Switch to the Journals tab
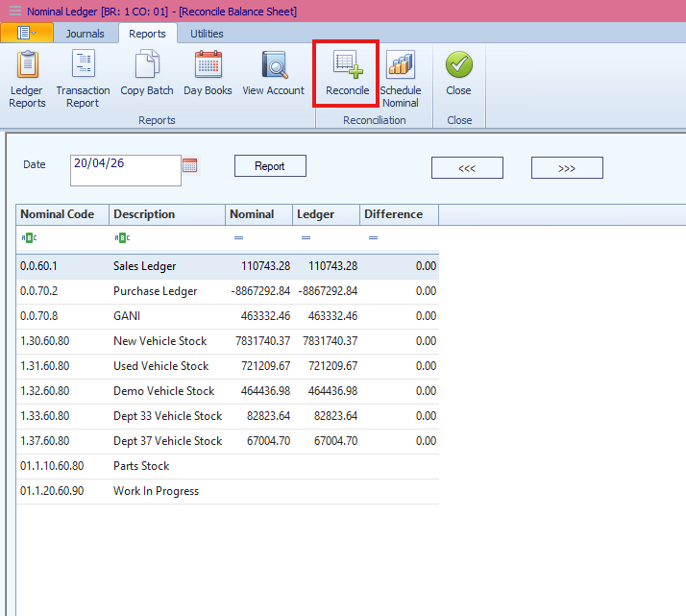The image size is (686, 616). (x=85, y=34)
